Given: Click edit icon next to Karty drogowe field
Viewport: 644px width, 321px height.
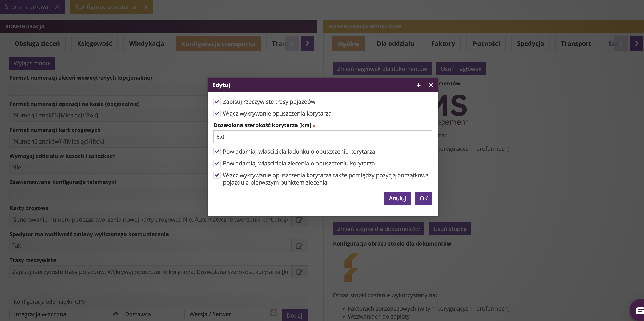Looking at the screenshot, I should pyautogui.click(x=299, y=220).
